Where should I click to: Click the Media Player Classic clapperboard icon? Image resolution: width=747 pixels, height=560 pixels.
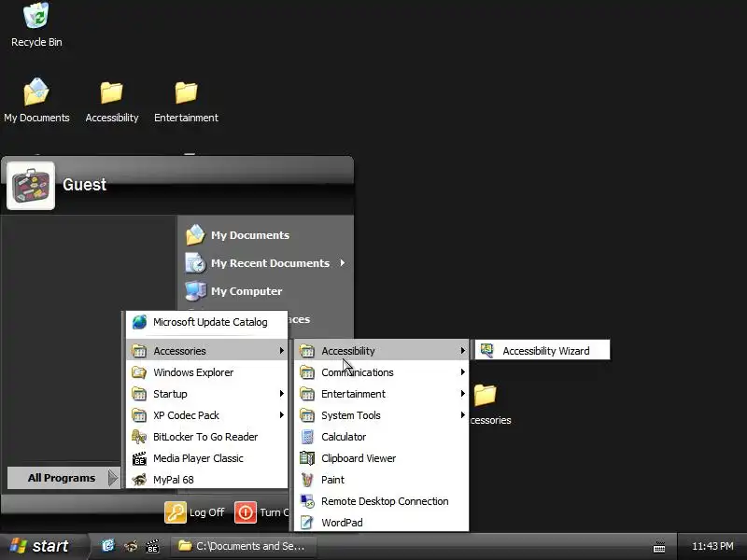pos(139,458)
